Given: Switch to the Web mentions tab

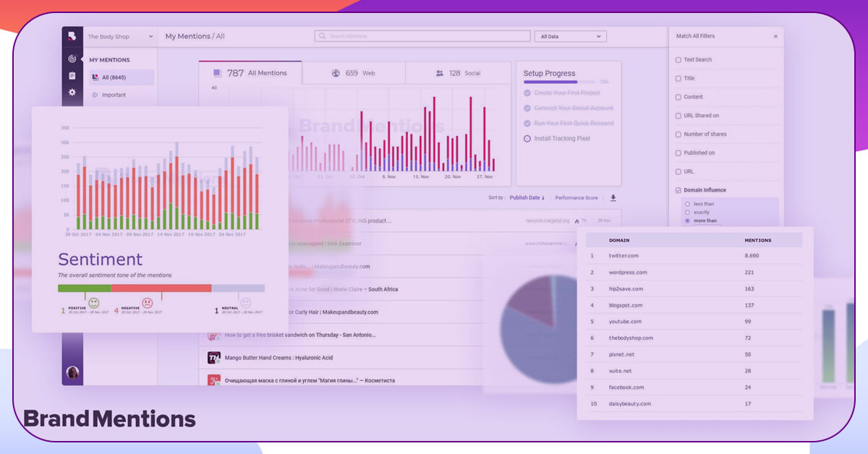Looking at the screenshot, I should click(354, 73).
